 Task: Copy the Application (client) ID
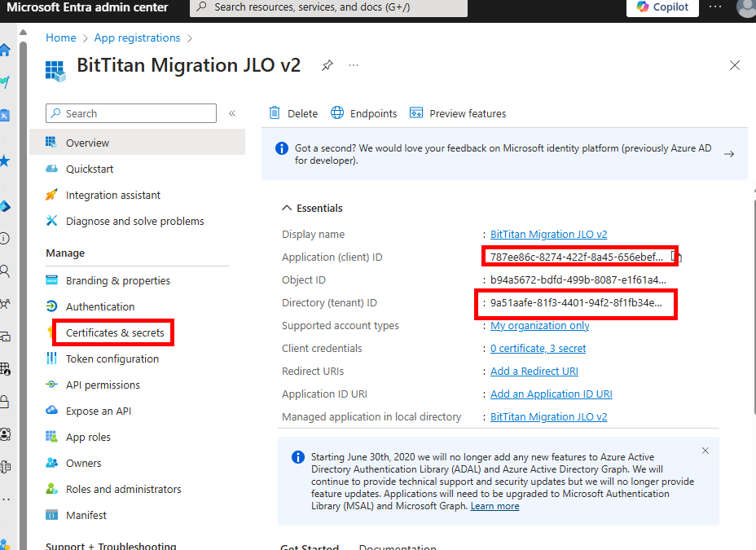pyautogui.click(x=676, y=257)
